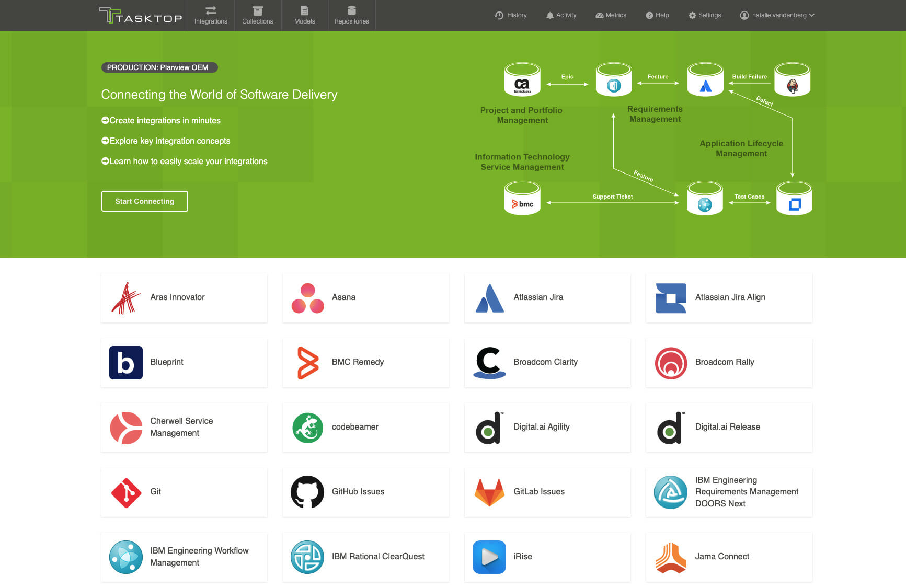The width and height of the screenshot is (906, 588).
Task: Click the Digital.ai Release logo icon
Action: 671,428
